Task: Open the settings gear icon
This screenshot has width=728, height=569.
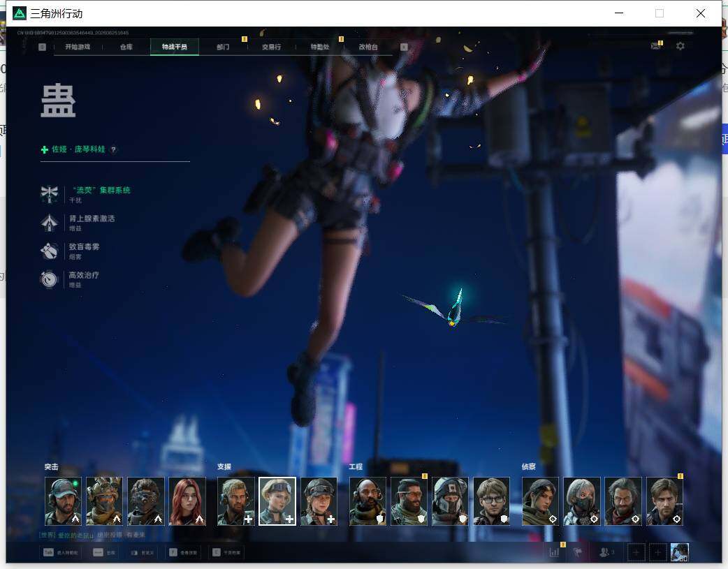Action: [680, 46]
